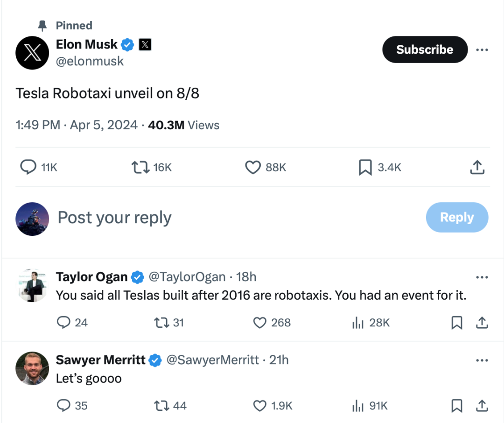Repost the Tesla Robotaxi tweet
This screenshot has width=504, height=423.
click(x=140, y=168)
